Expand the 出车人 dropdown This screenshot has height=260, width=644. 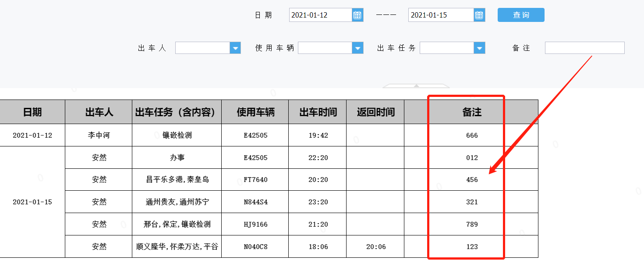click(235, 48)
